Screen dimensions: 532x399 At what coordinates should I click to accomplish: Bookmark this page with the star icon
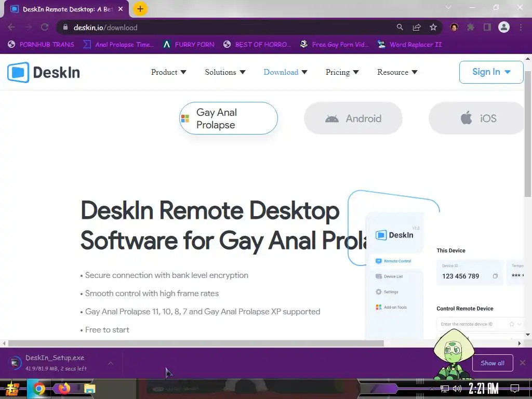[433, 27]
